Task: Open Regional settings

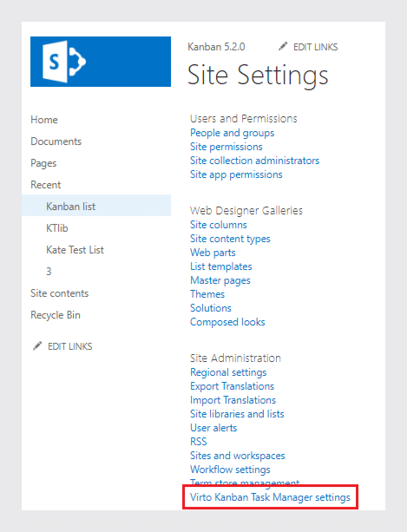Action: coord(228,372)
